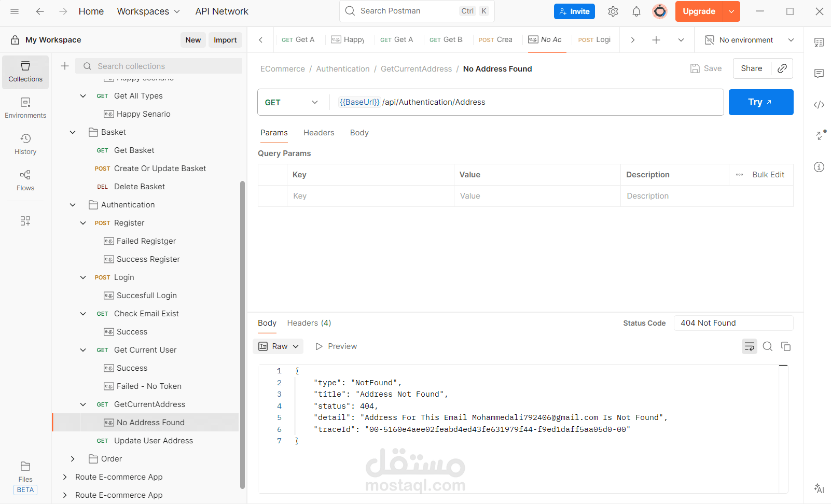Image resolution: width=831 pixels, height=504 pixels.
Task: Open Failed - No Token example
Action: 149,386
